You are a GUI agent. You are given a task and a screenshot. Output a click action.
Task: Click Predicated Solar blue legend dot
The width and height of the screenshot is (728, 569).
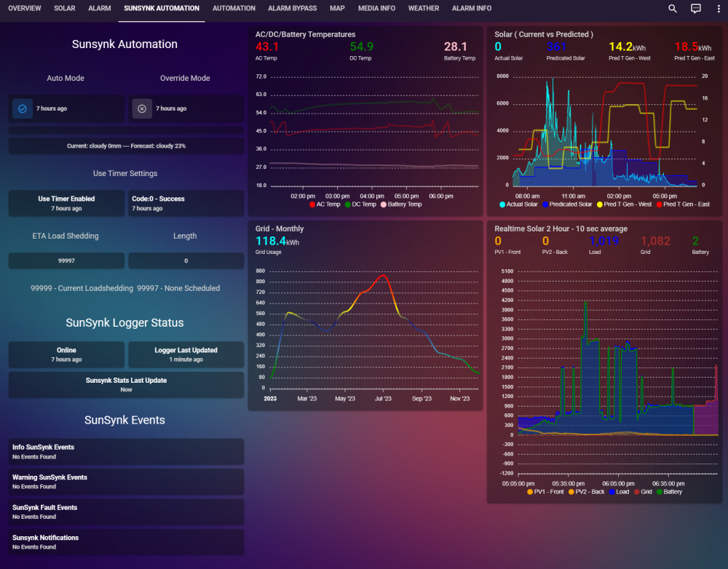(x=545, y=204)
